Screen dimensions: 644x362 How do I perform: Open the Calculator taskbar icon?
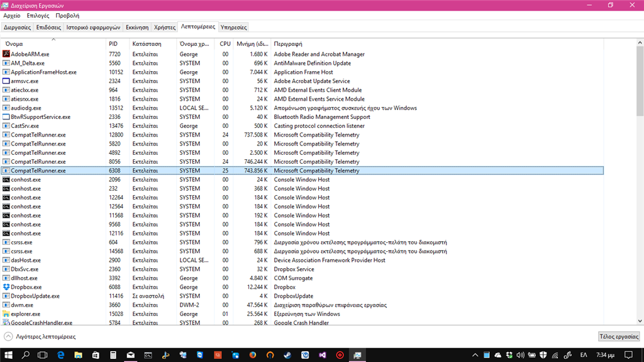click(x=113, y=355)
